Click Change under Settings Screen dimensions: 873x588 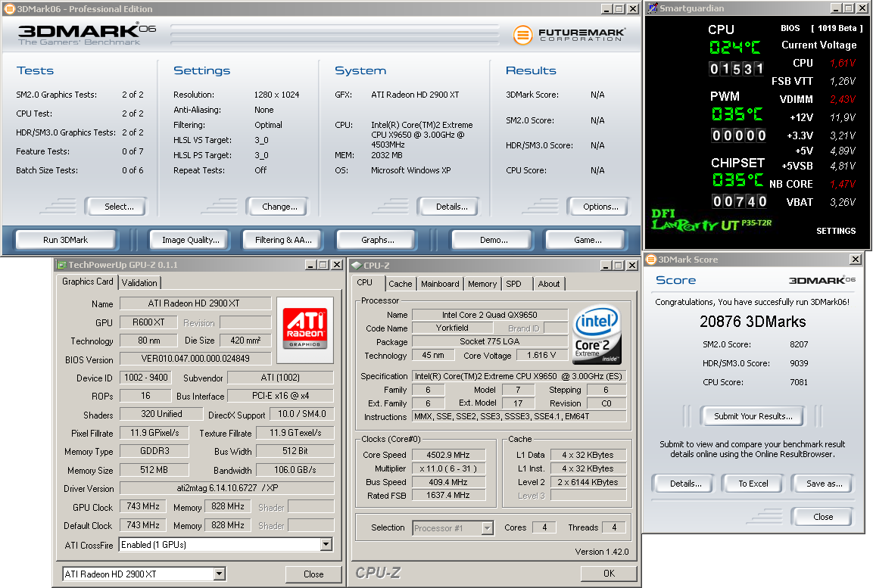pyautogui.click(x=279, y=207)
